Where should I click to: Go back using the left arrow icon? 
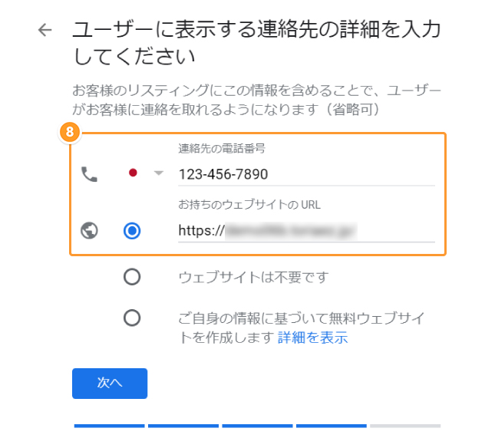45,30
